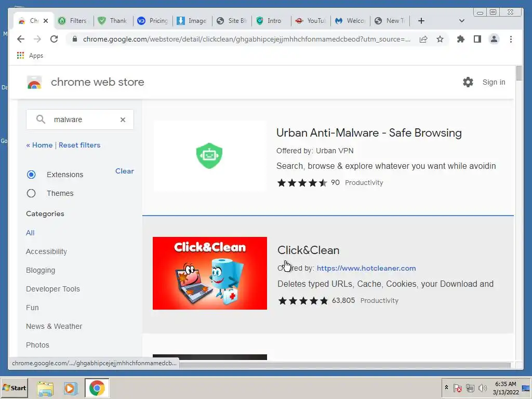The image size is (532, 399).
Task: Select the Developer Tools category
Action: pyautogui.click(x=53, y=289)
